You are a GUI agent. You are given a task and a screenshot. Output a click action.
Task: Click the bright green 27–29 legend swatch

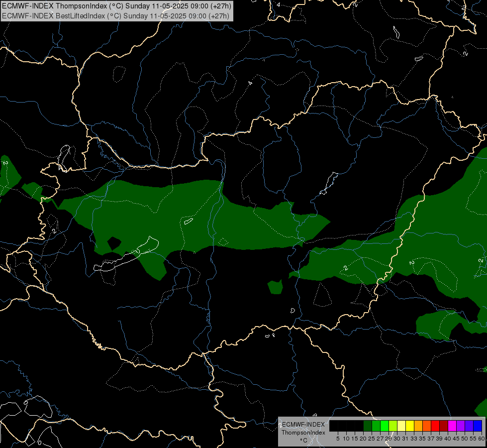(x=385, y=426)
